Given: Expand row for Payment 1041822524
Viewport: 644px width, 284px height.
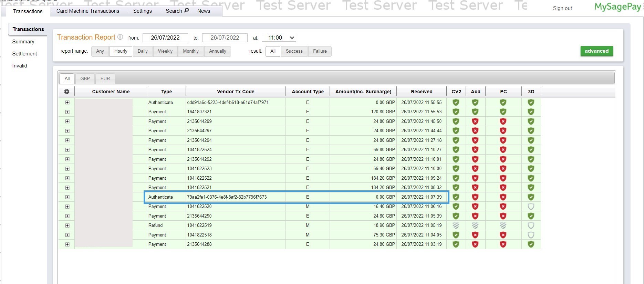Looking at the screenshot, I should pos(67,150).
